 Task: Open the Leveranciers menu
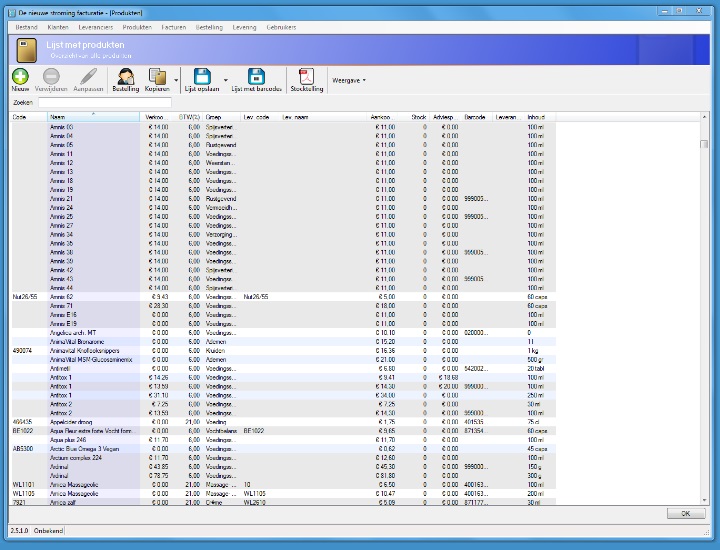(x=96, y=28)
